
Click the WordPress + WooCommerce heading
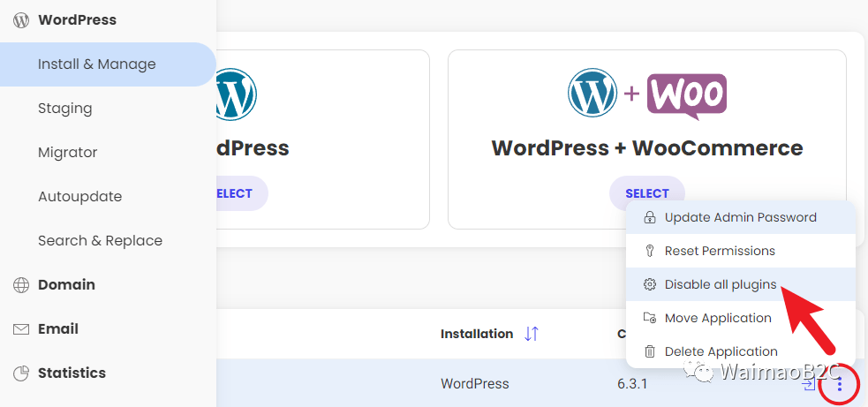[x=647, y=148]
